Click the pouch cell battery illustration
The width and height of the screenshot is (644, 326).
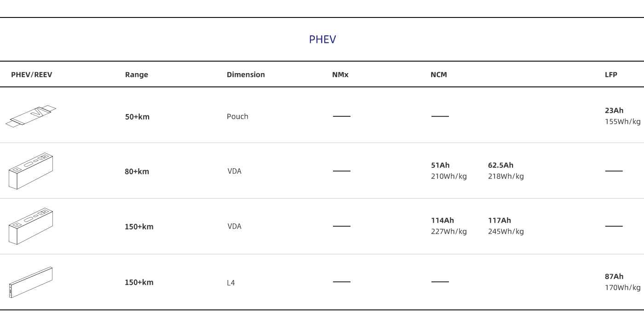click(x=31, y=116)
